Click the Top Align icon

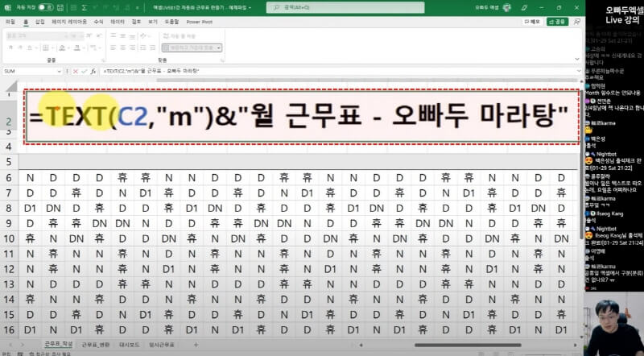(114, 35)
